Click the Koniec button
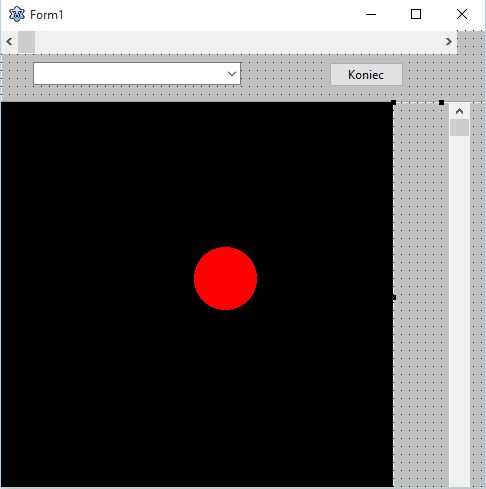The width and height of the screenshot is (486, 489). point(366,75)
